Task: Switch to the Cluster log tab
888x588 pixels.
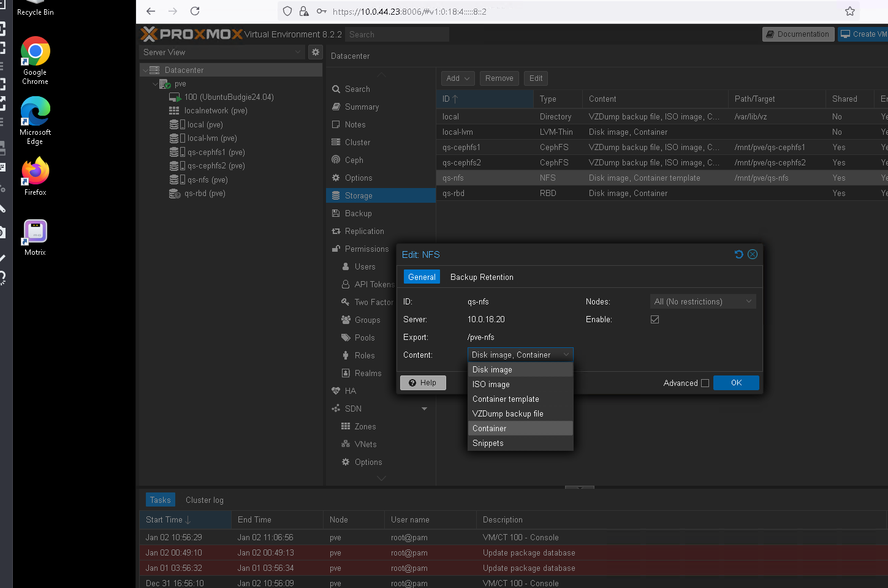Action: tap(204, 500)
